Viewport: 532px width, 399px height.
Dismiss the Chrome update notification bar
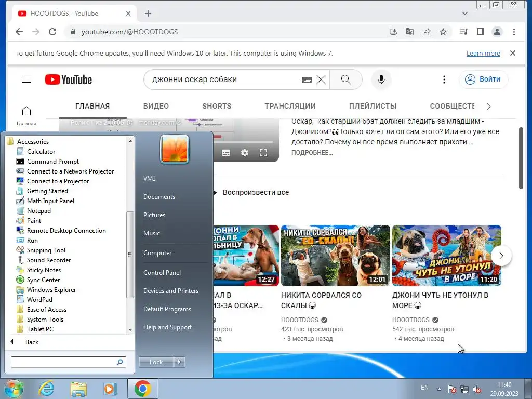pos(513,54)
